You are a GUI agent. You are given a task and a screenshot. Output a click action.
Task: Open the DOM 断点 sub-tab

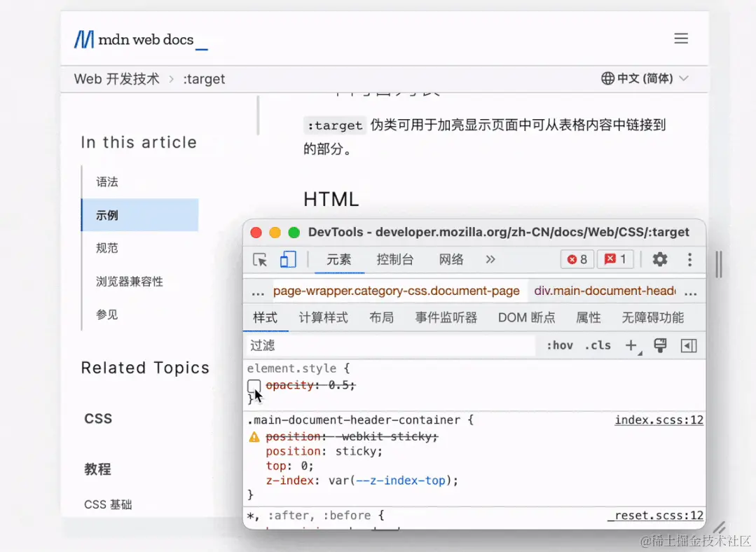526,318
